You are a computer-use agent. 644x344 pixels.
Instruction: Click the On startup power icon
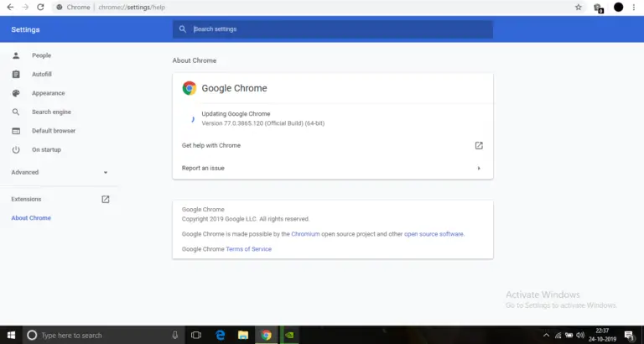click(x=16, y=149)
